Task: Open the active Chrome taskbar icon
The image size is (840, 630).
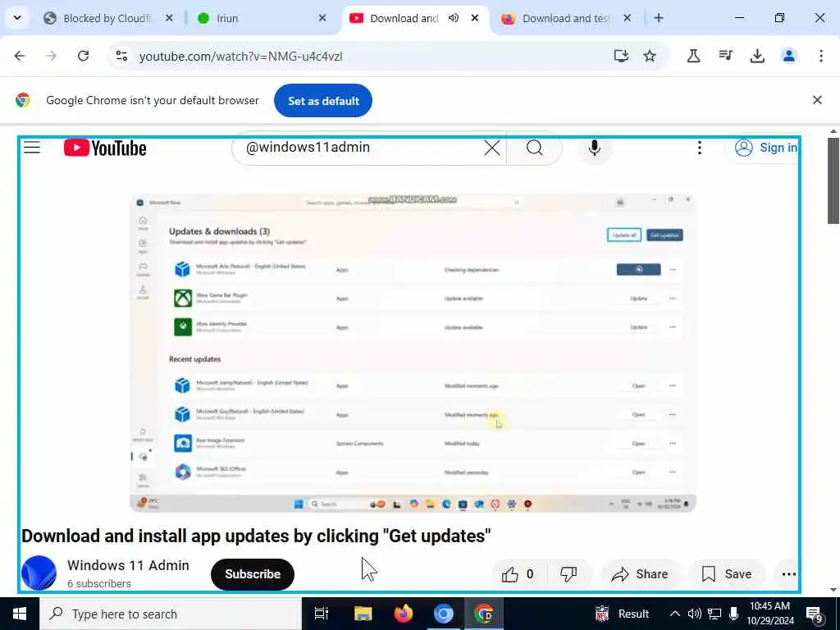Action: tap(484, 614)
